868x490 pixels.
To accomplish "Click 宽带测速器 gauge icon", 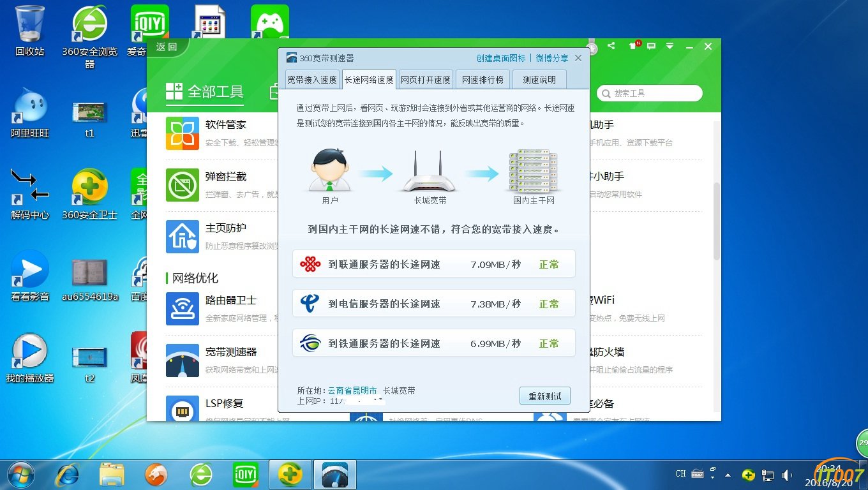I will (183, 360).
